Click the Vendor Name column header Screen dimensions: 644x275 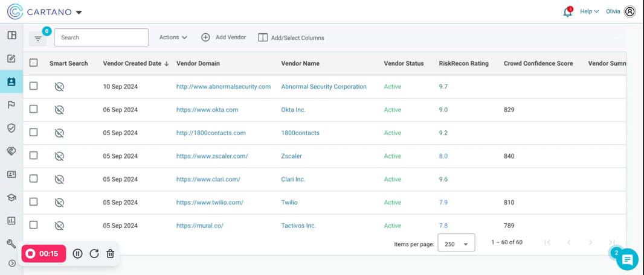(x=300, y=63)
